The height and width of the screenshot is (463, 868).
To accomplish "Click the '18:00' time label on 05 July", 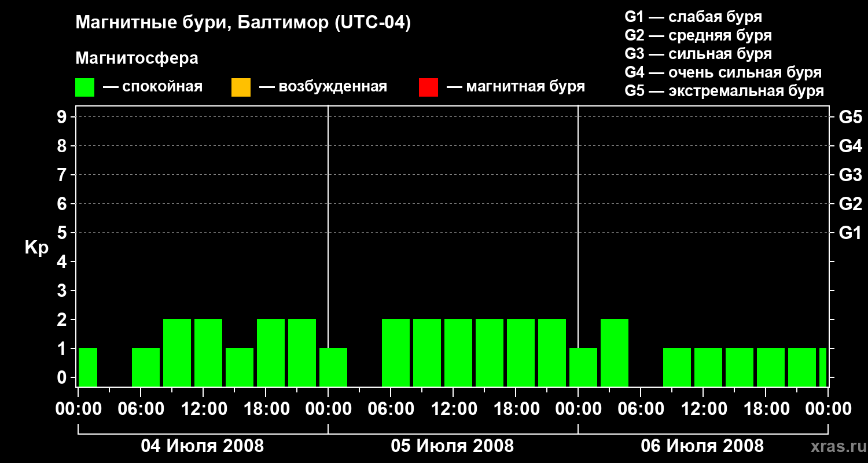I will (516, 409).
